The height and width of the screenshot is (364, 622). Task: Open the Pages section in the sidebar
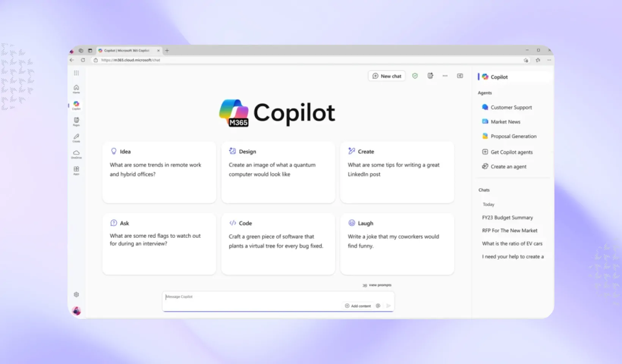tap(76, 121)
